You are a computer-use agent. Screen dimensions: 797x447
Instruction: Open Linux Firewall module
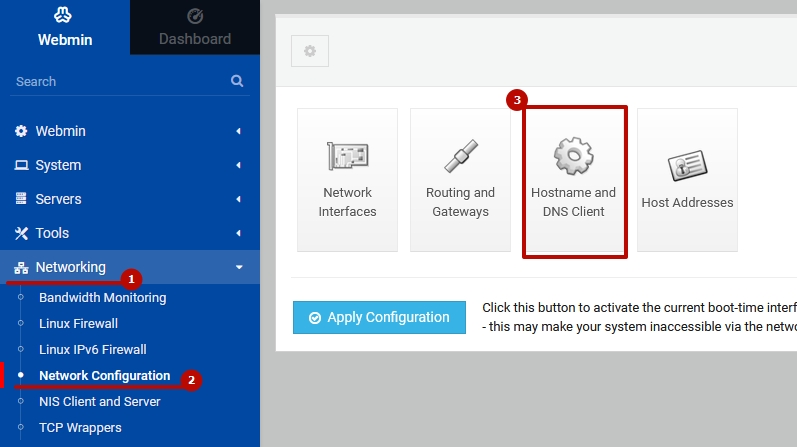point(78,323)
